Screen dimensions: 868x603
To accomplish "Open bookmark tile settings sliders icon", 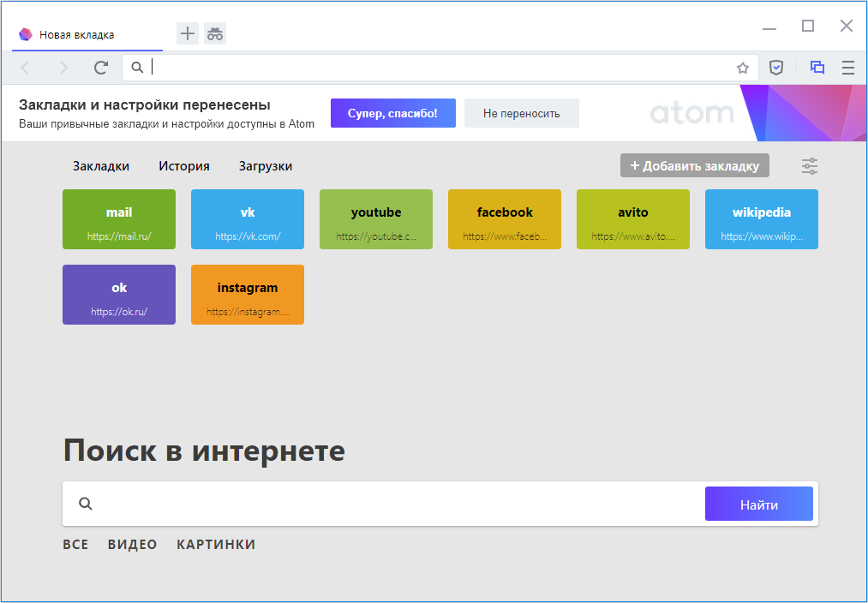I will coord(810,166).
